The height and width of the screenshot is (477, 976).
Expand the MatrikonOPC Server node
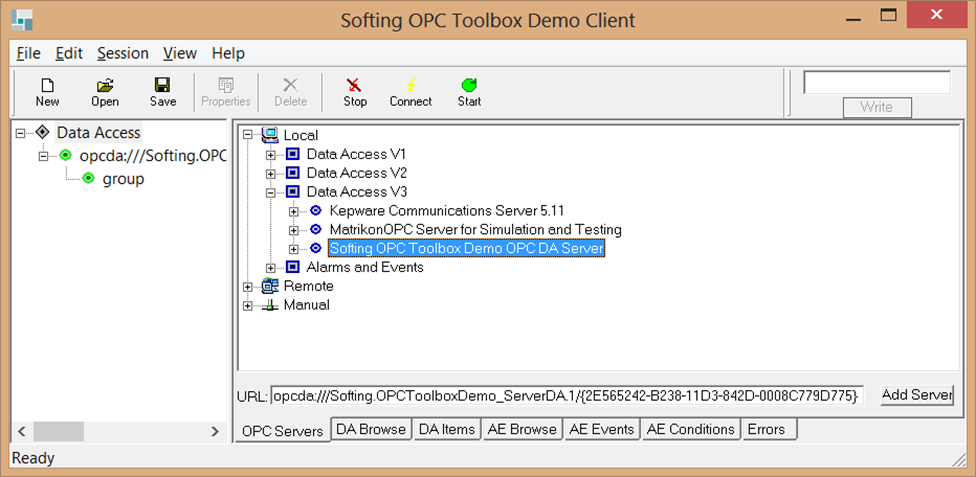[294, 230]
